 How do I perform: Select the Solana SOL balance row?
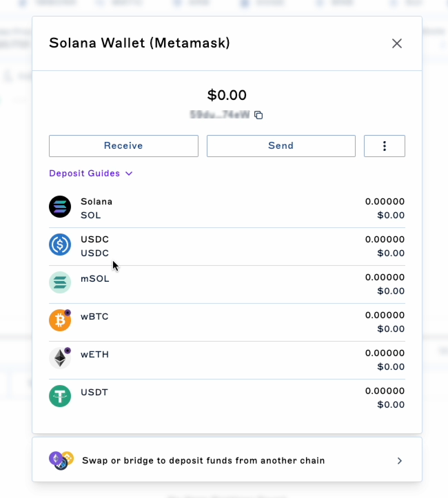(227, 208)
